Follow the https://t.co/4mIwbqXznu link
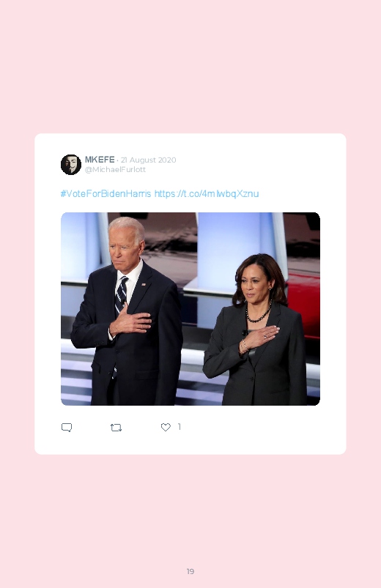Viewport: 381px width, 588px height. click(x=207, y=193)
